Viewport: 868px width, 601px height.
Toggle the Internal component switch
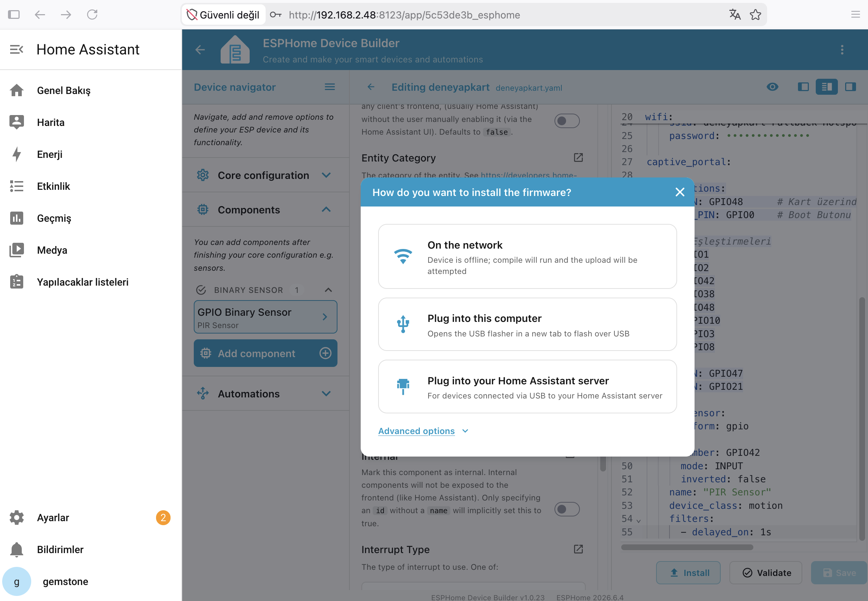click(x=567, y=509)
